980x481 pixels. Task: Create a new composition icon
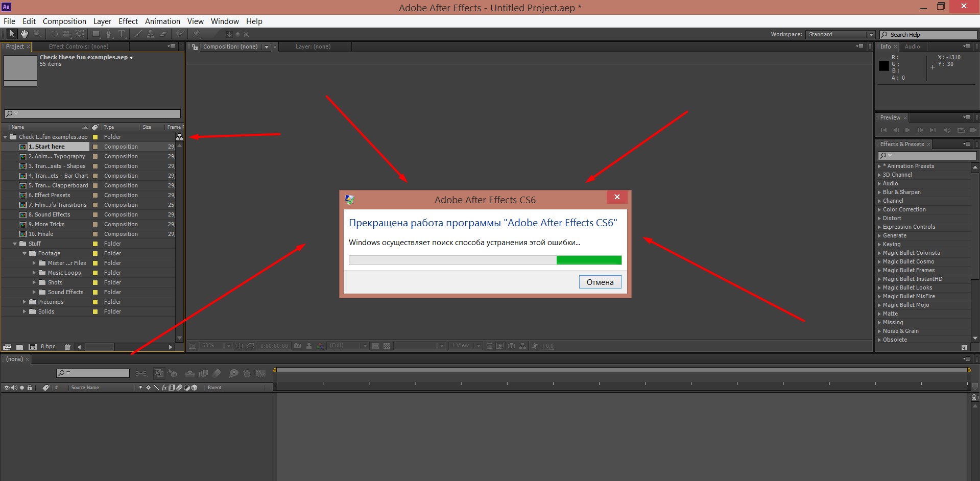[x=33, y=347]
